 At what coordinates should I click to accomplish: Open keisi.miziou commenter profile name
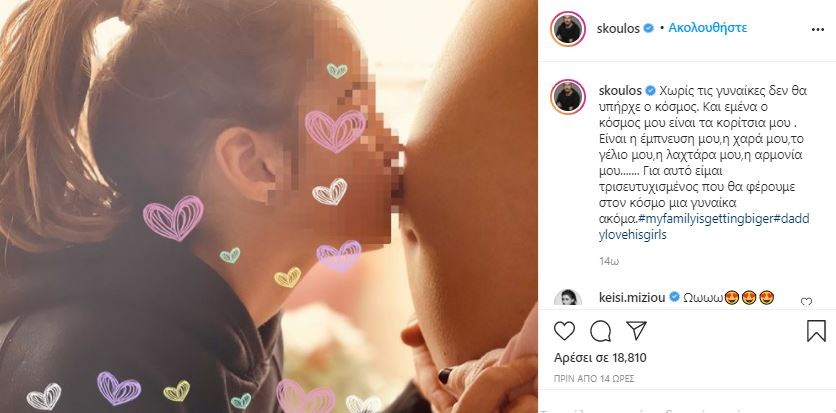[x=631, y=298]
